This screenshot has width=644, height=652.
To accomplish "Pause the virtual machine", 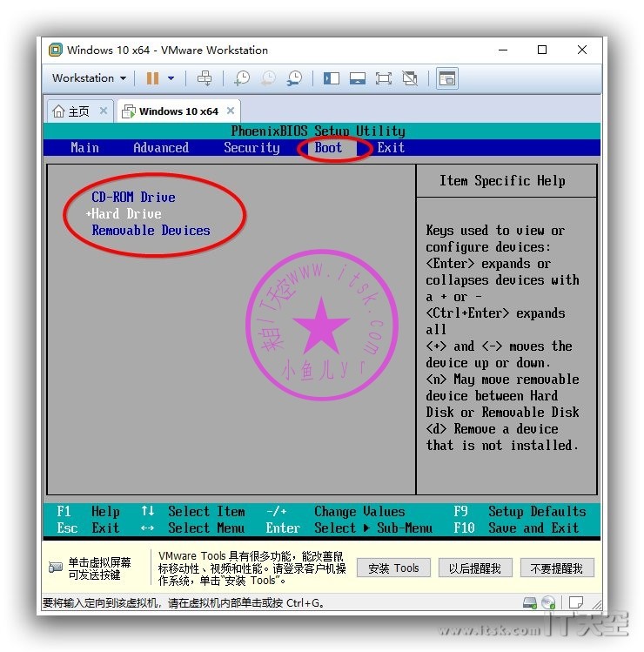I will [x=152, y=78].
